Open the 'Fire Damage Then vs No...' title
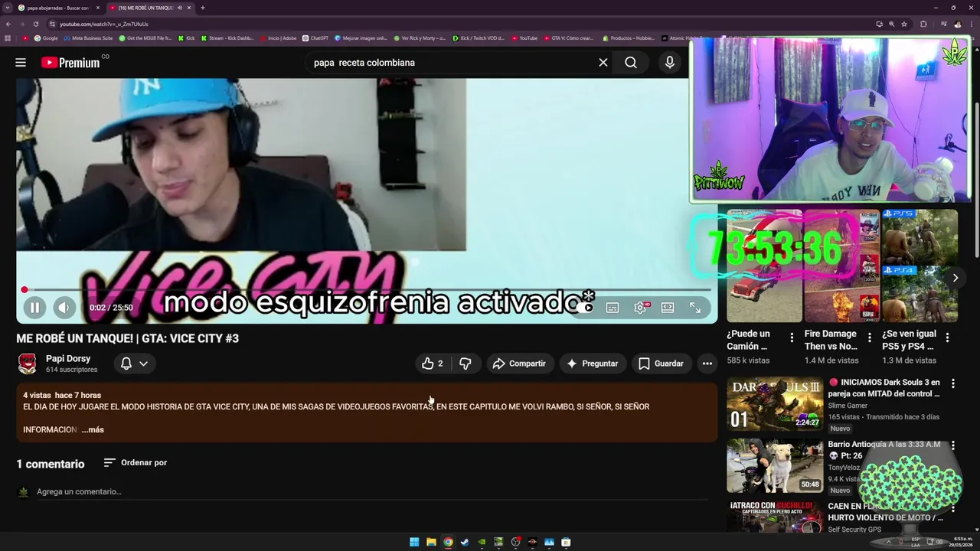980x551 pixels. click(831, 340)
